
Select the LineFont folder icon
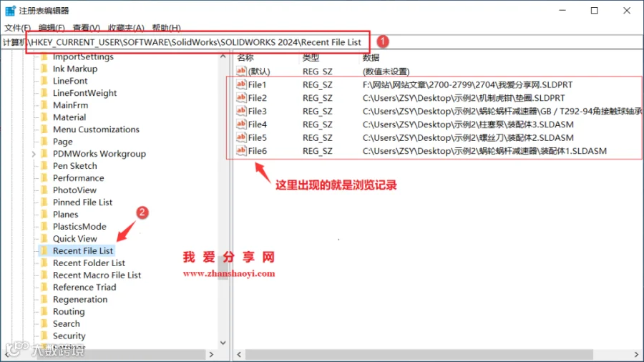point(44,81)
